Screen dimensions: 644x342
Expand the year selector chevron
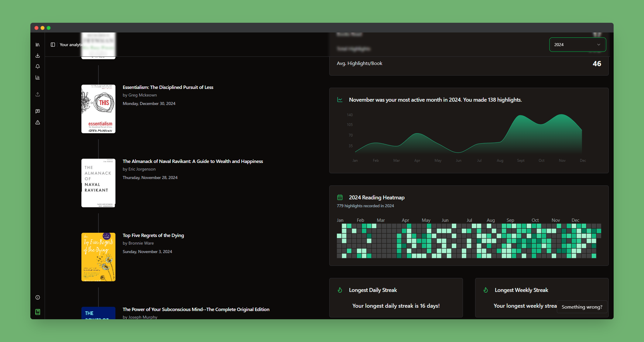tap(599, 45)
